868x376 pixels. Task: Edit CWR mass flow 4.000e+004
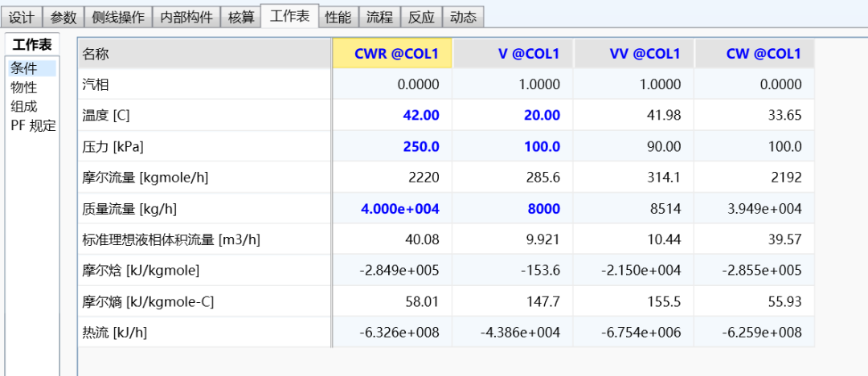pos(392,209)
